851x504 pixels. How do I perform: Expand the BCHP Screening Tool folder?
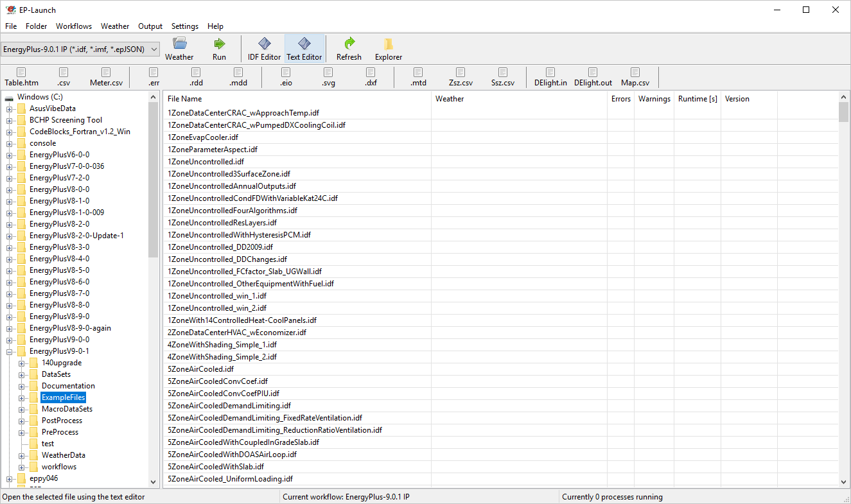click(10, 120)
